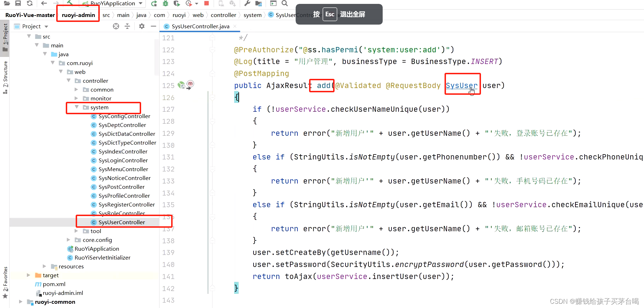Image resolution: width=644 pixels, height=308 pixels.
Task: Toggle the code fold marker at line 142
Action: pos(212,288)
